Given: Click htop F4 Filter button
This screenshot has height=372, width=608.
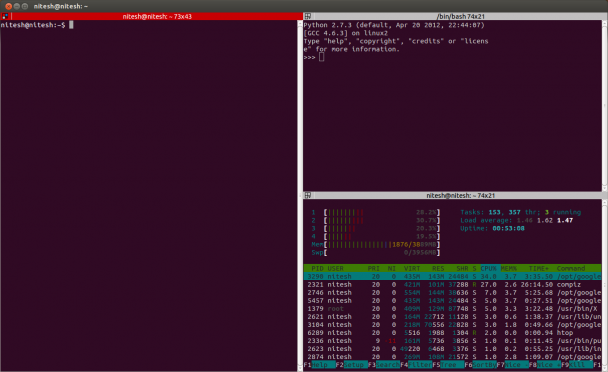Looking at the screenshot, I should 416,365.
